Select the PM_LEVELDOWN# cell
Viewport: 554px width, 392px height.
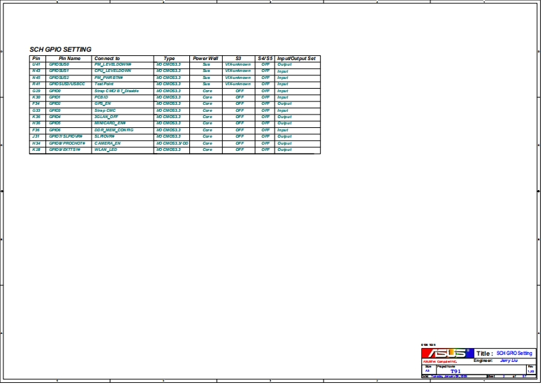click(x=113, y=64)
